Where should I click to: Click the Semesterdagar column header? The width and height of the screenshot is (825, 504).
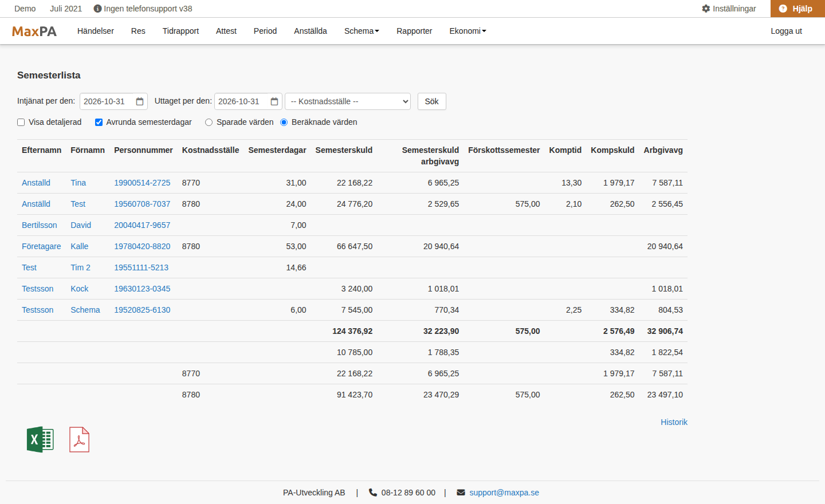tap(277, 150)
